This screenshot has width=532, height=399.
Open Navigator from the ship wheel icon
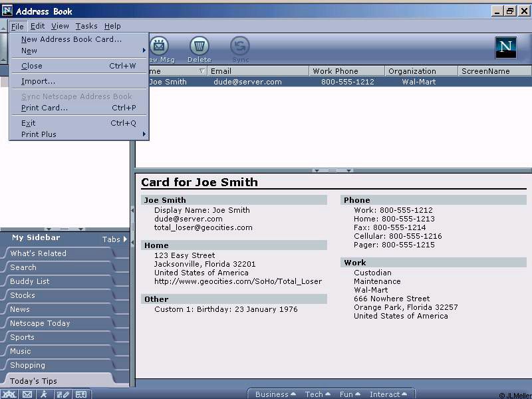point(9,394)
